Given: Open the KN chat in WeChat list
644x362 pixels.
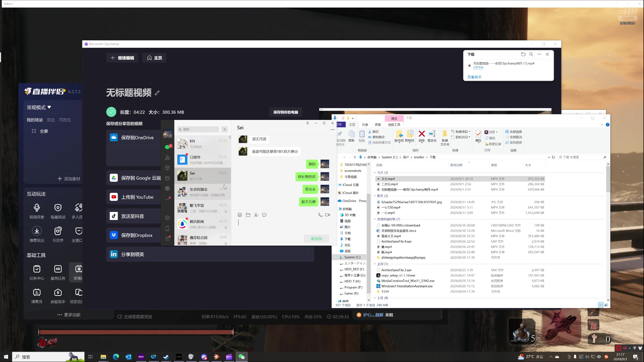Looking at the screenshot, I should (203, 144).
